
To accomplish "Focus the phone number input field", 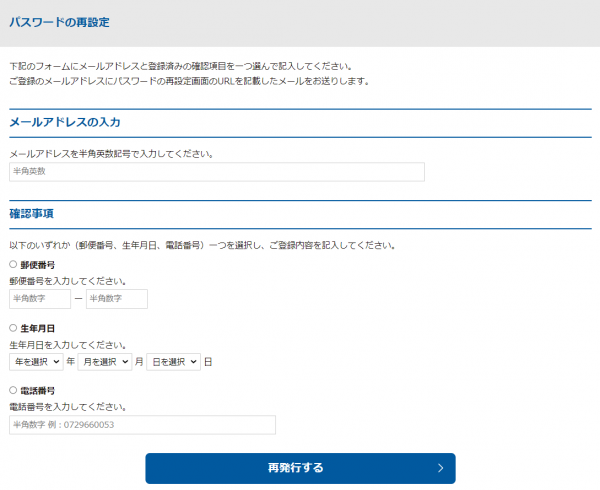I will pos(142,425).
